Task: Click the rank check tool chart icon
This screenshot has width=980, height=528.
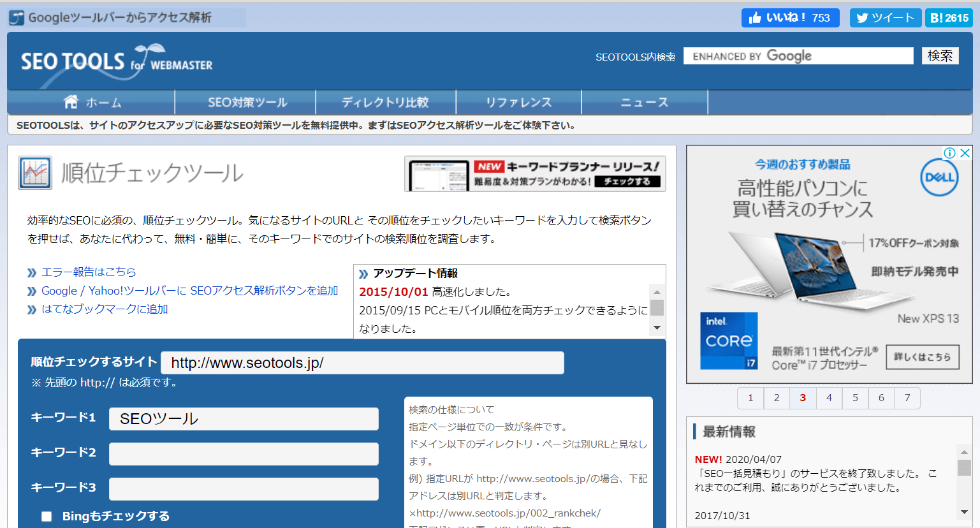Action: click(x=35, y=173)
